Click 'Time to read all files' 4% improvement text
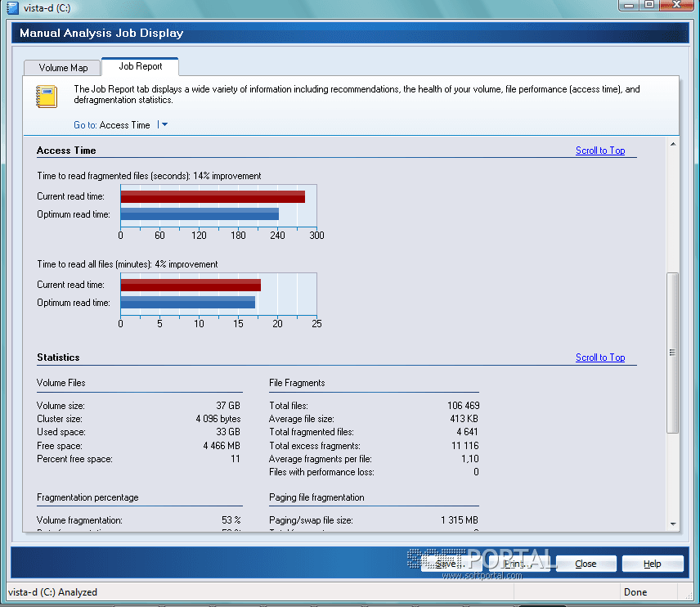The image size is (700, 607). (128, 264)
